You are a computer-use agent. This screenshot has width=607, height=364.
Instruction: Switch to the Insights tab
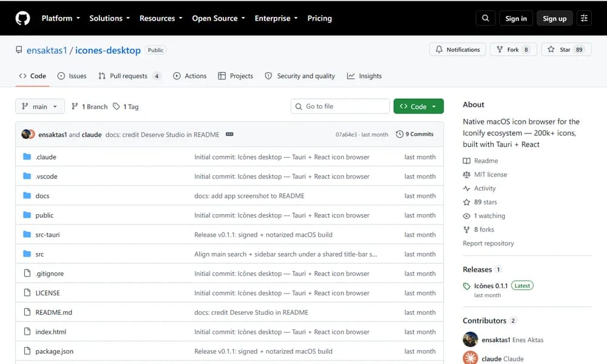pos(364,76)
